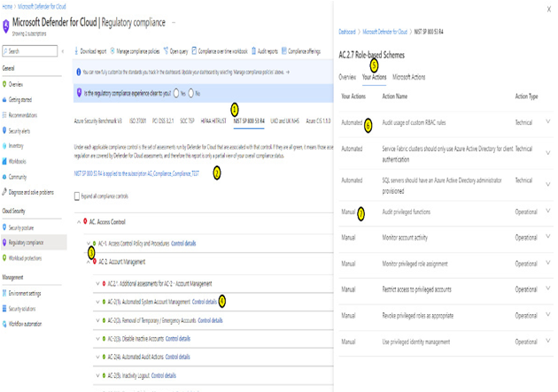
Task: Click the Getting started cloud icon
Action: tap(4, 99)
